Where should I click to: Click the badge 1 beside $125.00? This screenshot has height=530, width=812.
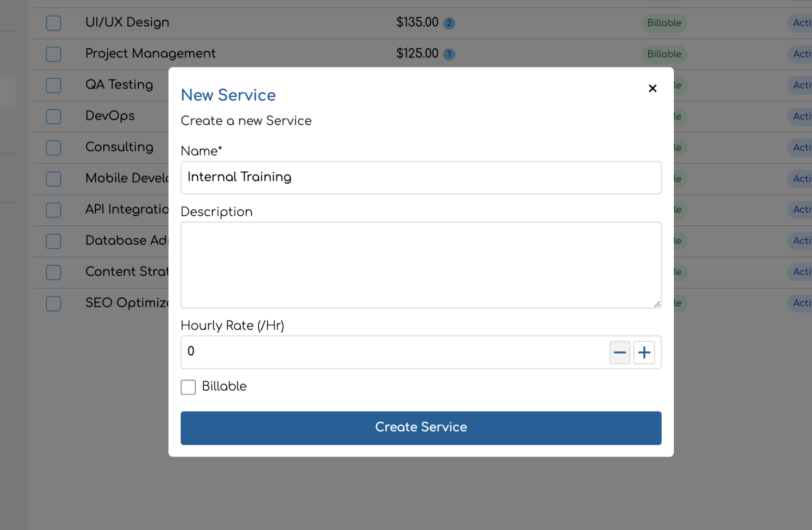[449, 54]
